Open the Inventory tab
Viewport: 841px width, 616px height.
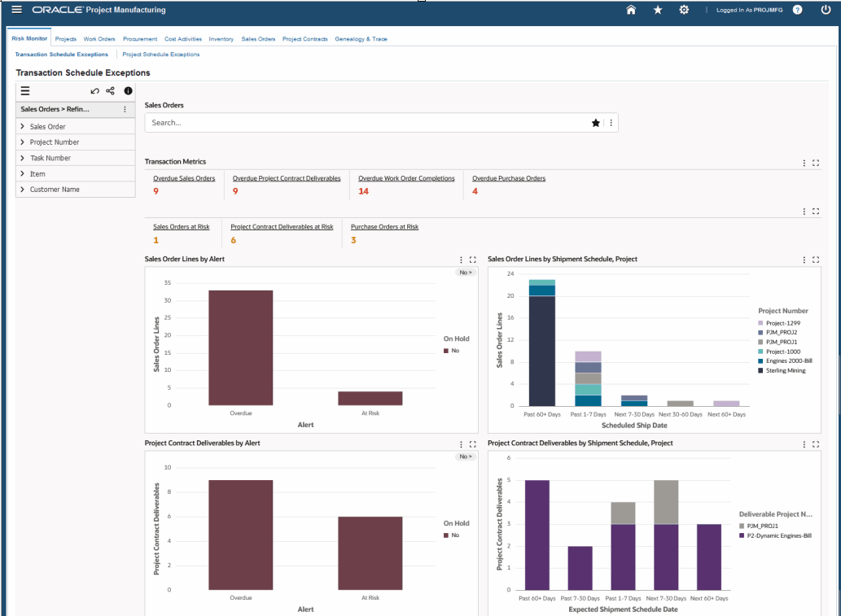221,39
